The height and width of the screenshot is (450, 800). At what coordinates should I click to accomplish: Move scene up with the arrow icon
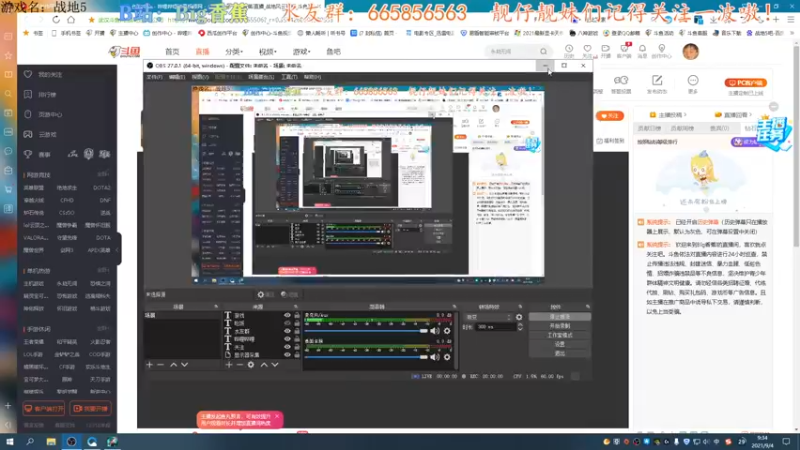[x=173, y=365]
